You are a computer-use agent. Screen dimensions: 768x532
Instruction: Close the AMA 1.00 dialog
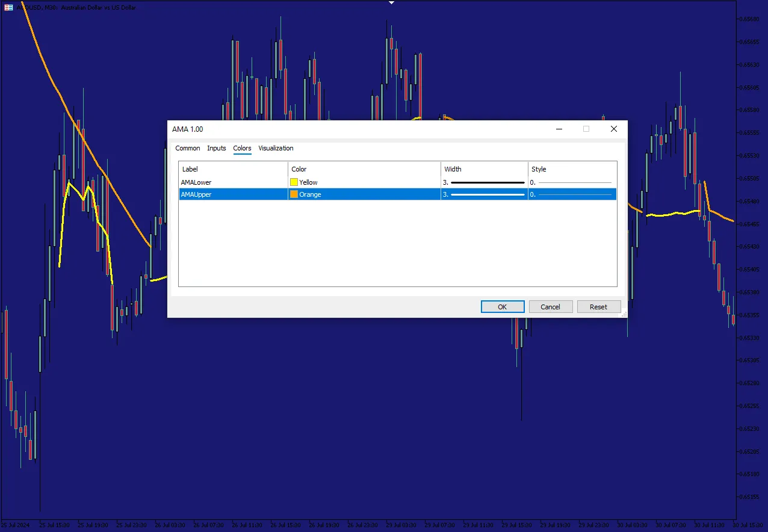614,129
